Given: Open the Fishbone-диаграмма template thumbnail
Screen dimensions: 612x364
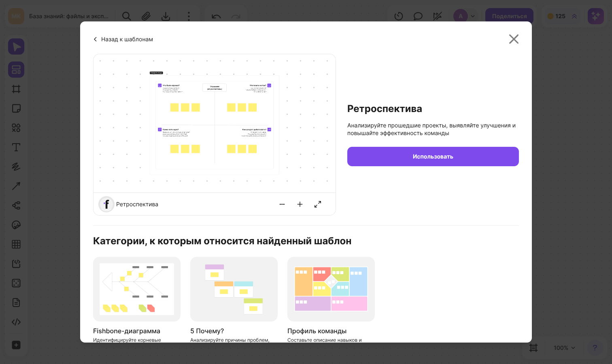Looking at the screenshot, I should [137, 289].
